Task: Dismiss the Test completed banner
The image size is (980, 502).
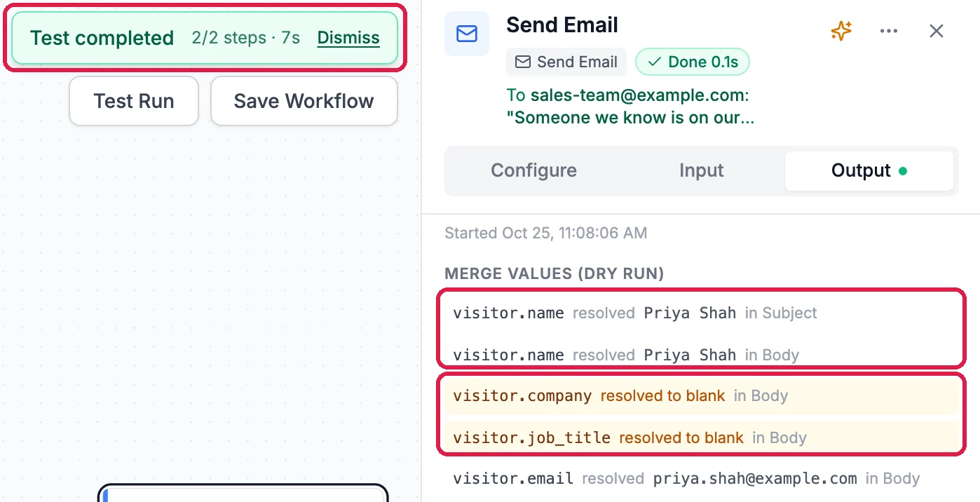Action: pos(348,38)
